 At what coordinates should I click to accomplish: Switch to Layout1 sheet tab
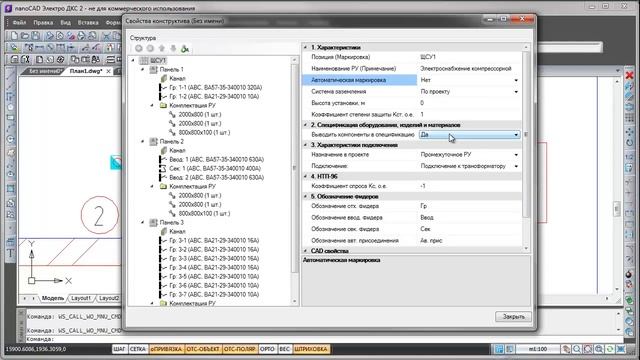tap(81, 298)
